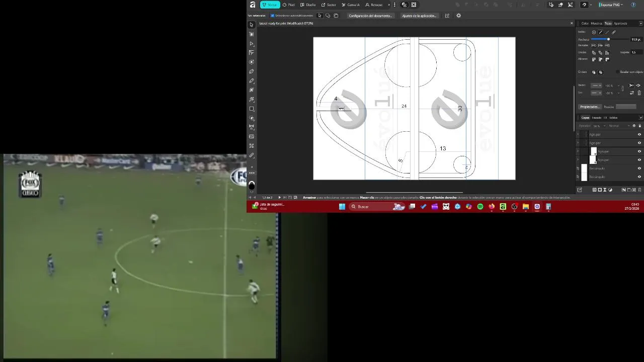This screenshot has height=362, width=644.
Task: Switch to the Apariencia panel tab
Action: click(x=620, y=23)
